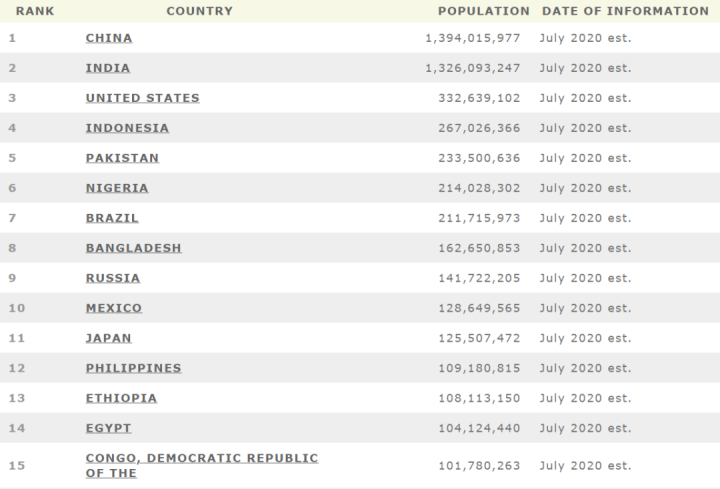Sort by the Population column header
This screenshot has width=720, height=489.
point(484,11)
